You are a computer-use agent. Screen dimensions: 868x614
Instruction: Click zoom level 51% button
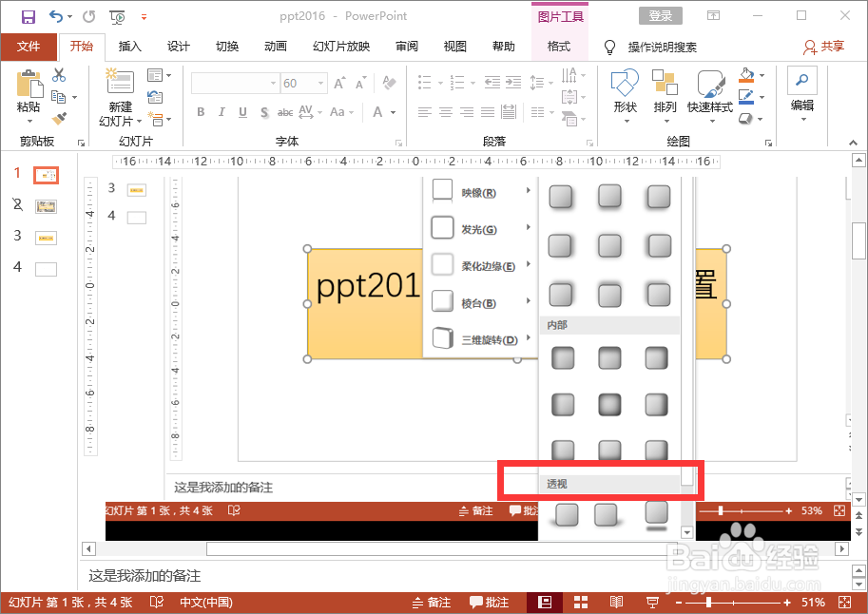pos(813,603)
